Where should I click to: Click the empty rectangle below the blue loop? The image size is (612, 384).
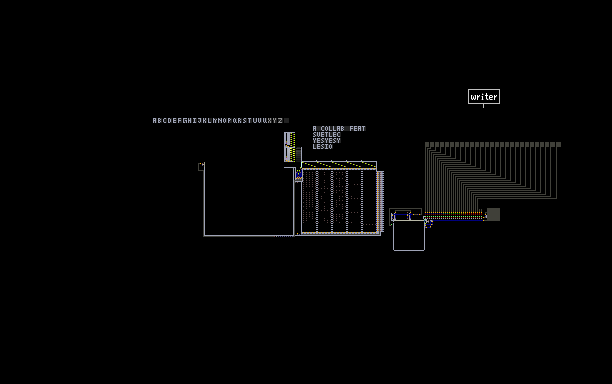(409, 235)
